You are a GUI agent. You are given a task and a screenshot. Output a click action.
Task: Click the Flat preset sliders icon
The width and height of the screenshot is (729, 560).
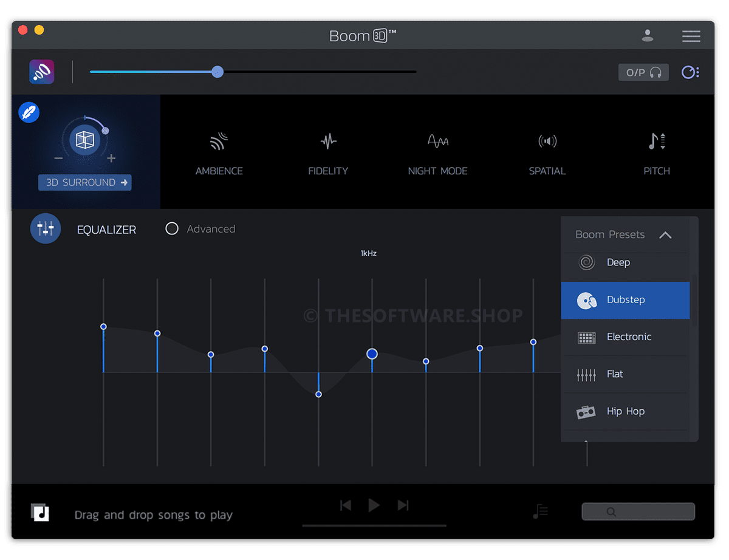click(586, 375)
